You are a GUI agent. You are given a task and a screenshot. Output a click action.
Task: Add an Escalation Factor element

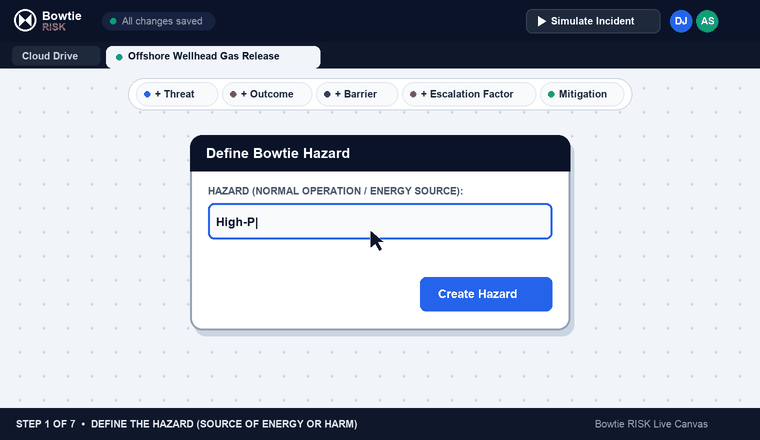tap(469, 94)
